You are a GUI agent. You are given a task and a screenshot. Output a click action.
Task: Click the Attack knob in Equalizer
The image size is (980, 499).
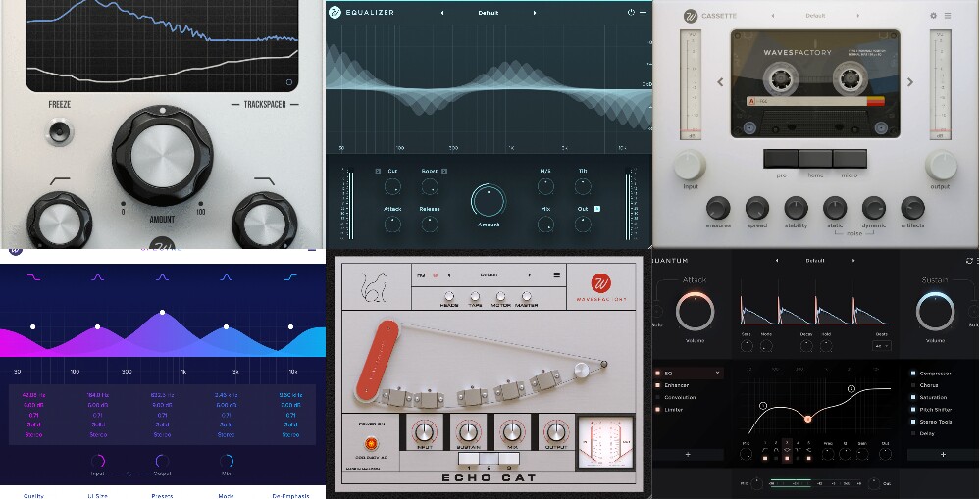pos(392,225)
